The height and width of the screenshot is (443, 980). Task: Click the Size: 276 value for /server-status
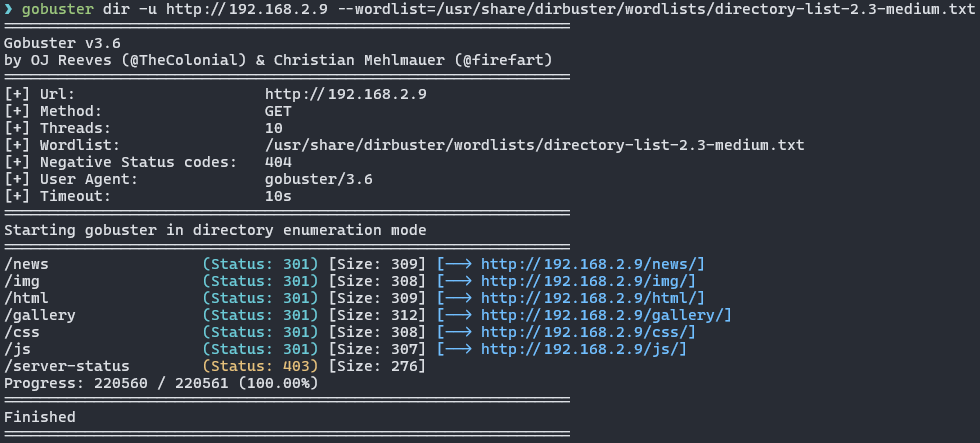pyautogui.click(x=378, y=366)
